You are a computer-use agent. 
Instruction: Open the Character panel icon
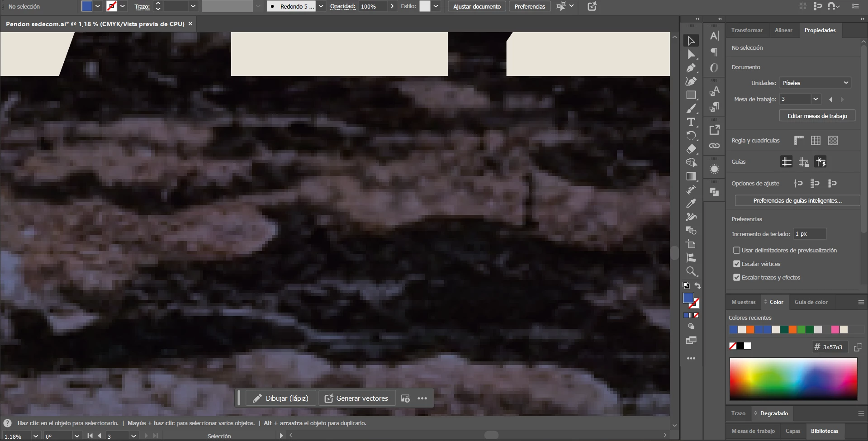tap(714, 36)
